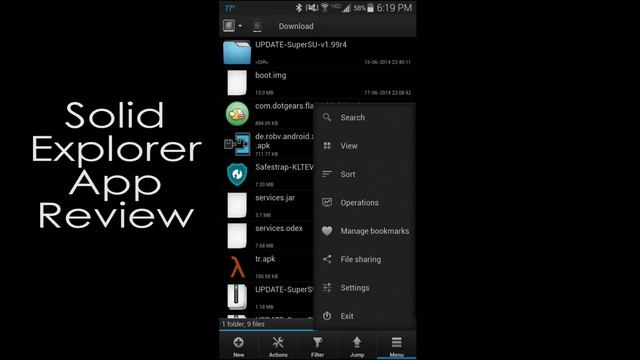This screenshot has height=360, width=640.
Task: Select the services.jar file name
Action: [275, 198]
